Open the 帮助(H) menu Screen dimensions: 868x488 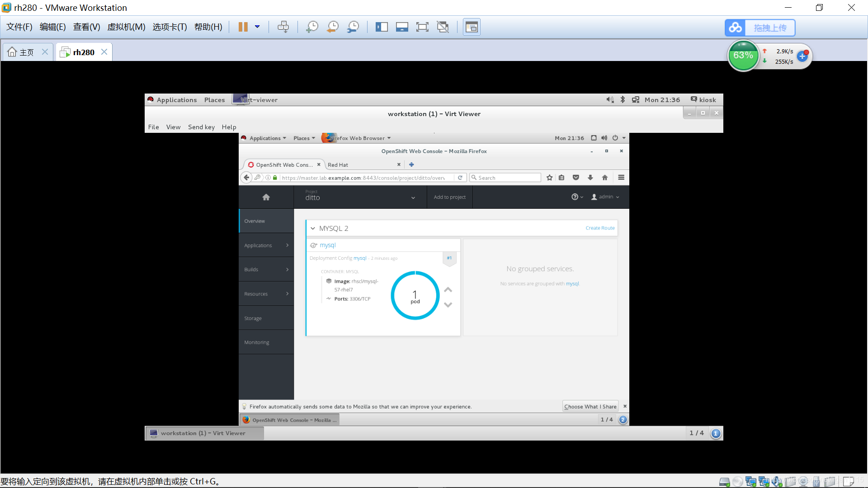tap(208, 27)
